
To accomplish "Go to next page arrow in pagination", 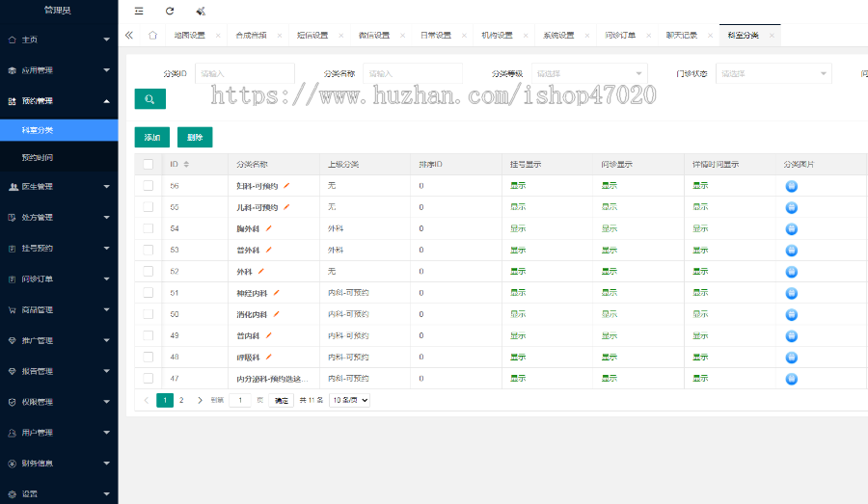I will point(200,400).
